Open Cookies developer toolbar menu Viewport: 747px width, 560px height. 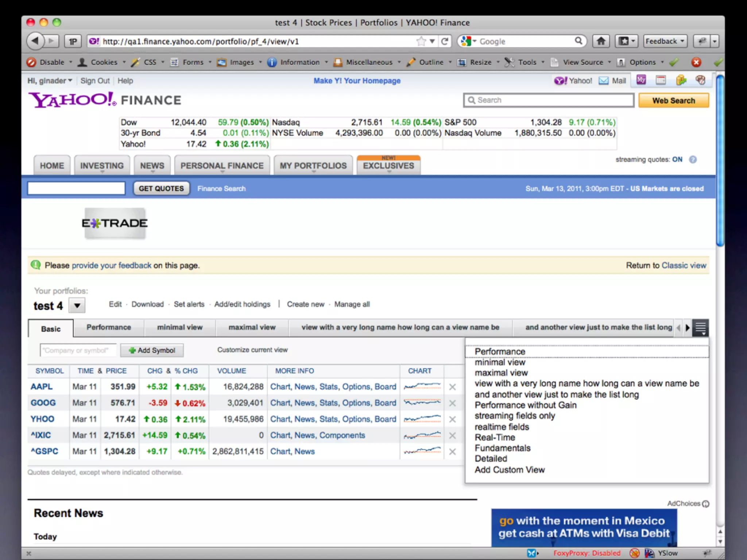coord(104,62)
